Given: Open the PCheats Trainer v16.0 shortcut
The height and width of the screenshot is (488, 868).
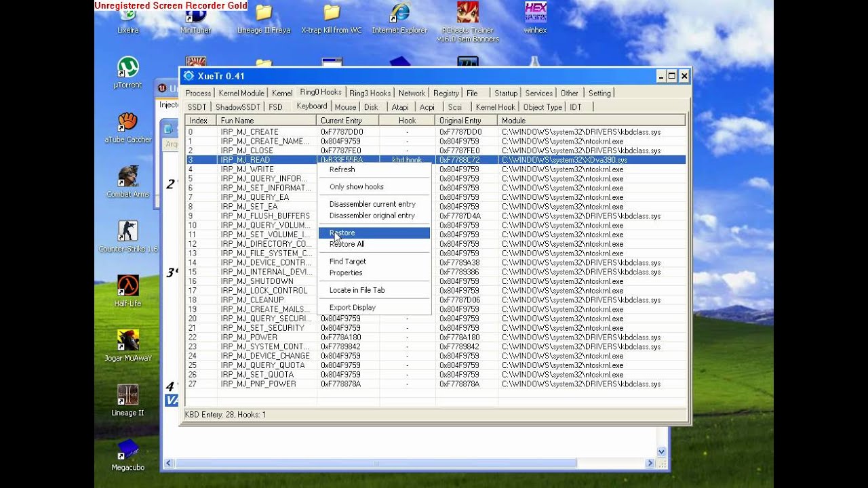Looking at the screenshot, I should click(x=468, y=23).
